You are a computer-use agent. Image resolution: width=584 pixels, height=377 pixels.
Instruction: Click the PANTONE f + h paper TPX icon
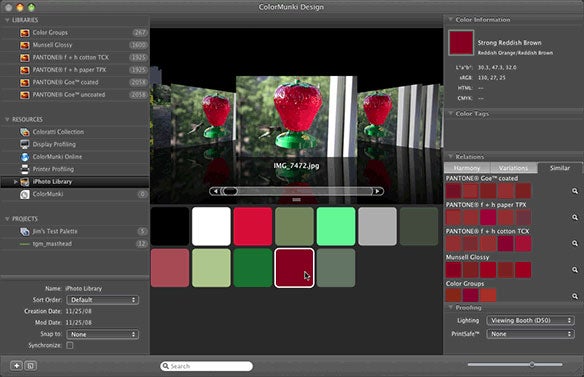(25, 70)
